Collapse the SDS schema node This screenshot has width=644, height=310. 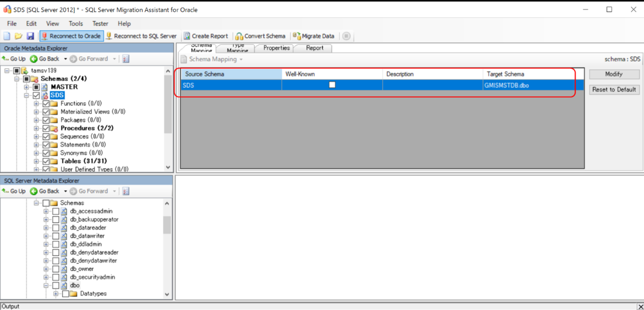click(27, 95)
